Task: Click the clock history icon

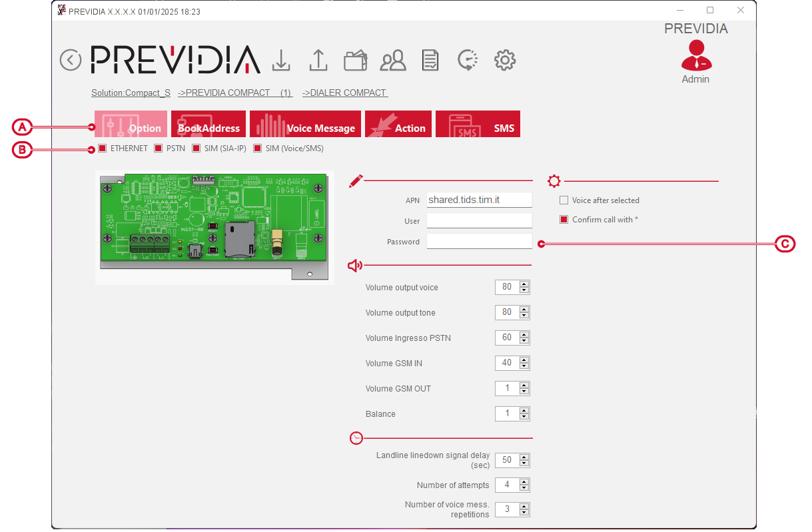Action: click(x=468, y=61)
